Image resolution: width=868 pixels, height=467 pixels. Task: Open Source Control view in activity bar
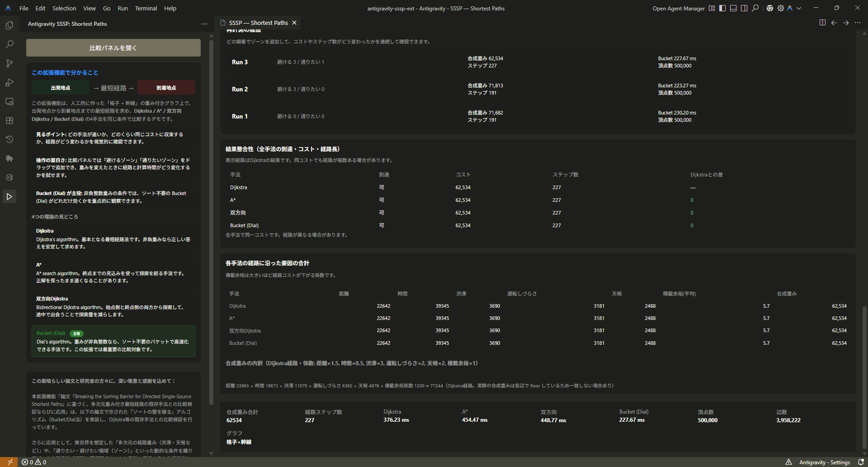click(9, 63)
